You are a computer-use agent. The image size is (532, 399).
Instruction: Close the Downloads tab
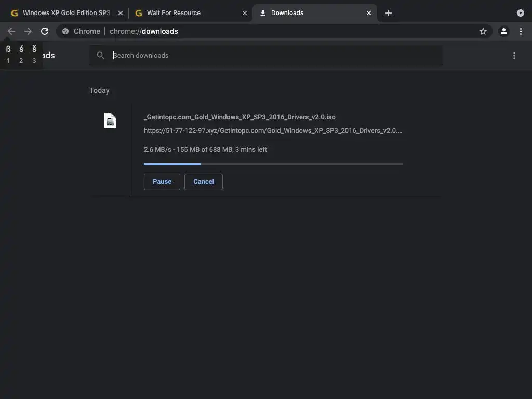(369, 13)
